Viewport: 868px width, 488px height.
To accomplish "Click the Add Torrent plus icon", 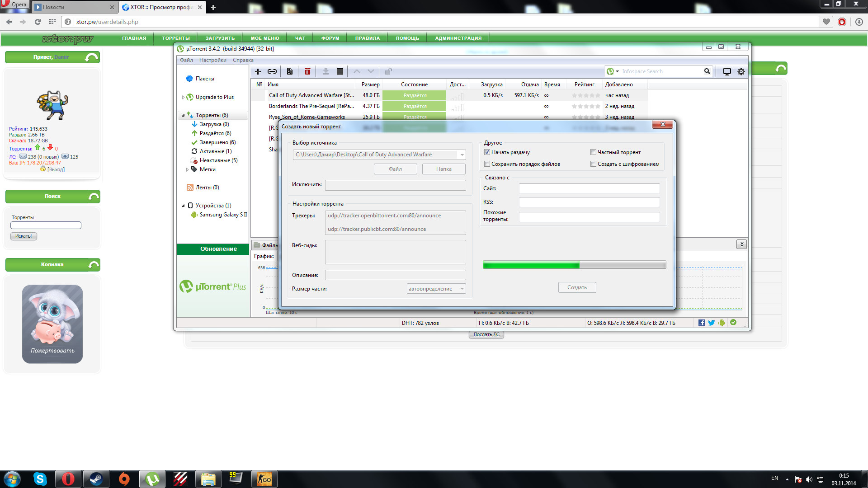I will [x=258, y=71].
